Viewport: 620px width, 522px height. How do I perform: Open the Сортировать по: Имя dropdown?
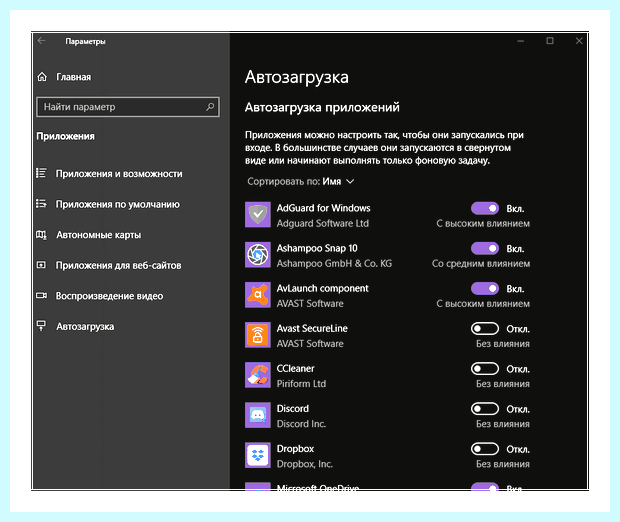301,182
